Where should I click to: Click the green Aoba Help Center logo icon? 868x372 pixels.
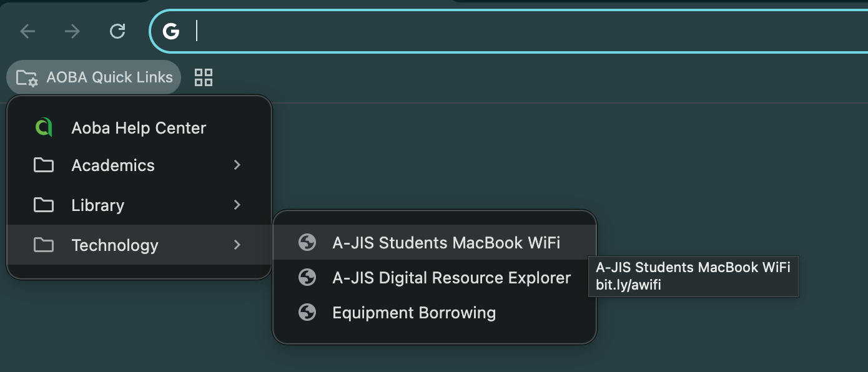(x=43, y=127)
